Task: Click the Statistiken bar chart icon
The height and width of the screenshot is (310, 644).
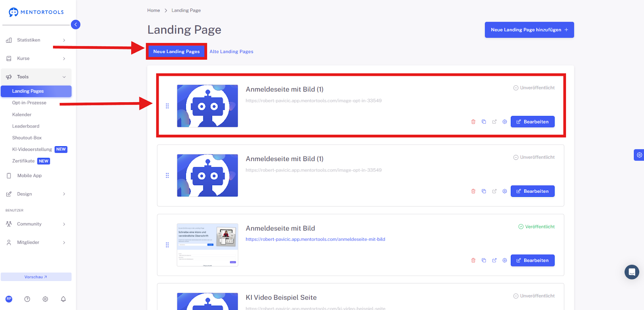Action: (x=9, y=40)
